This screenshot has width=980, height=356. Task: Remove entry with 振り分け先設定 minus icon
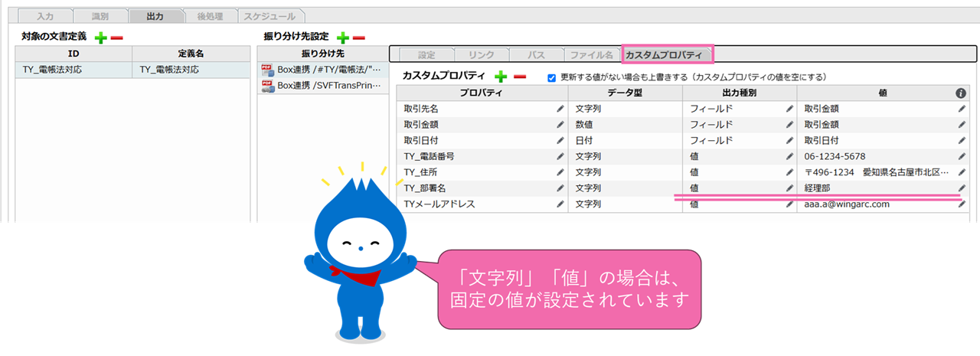[x=358, y=37]
